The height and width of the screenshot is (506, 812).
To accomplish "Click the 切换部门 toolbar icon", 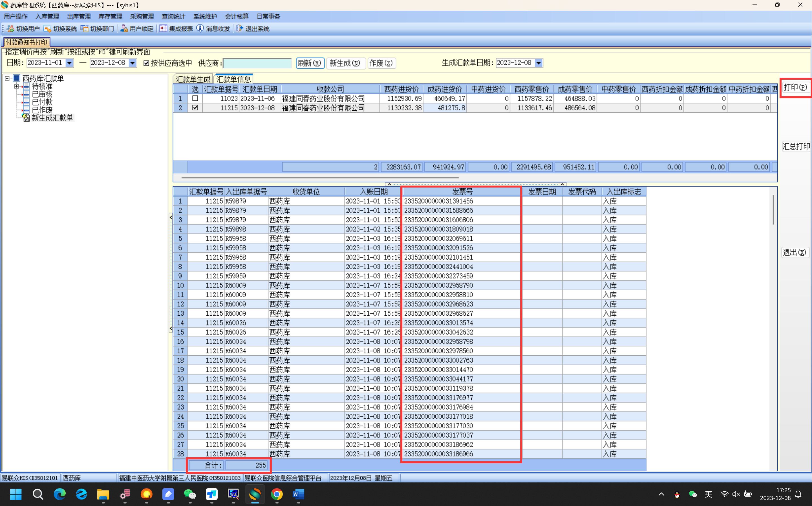I will click(84, 29).
